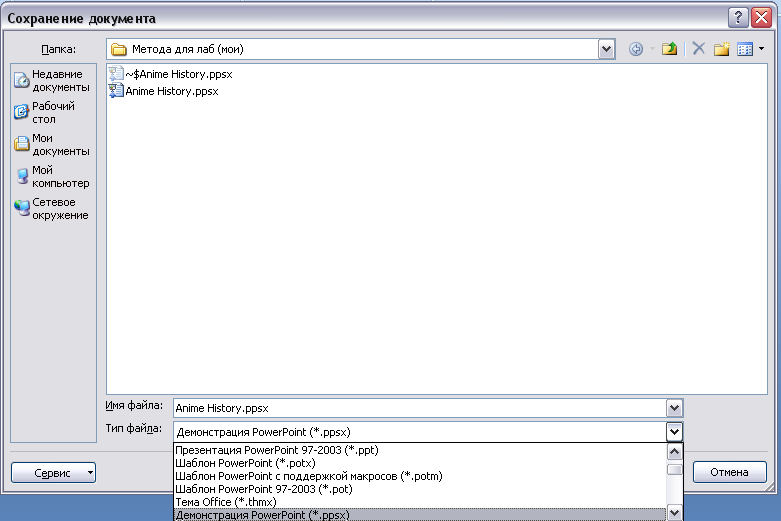
Task: Expand the Views dropdown arrow
Action: pyautogui.click(x=761, y=49)
